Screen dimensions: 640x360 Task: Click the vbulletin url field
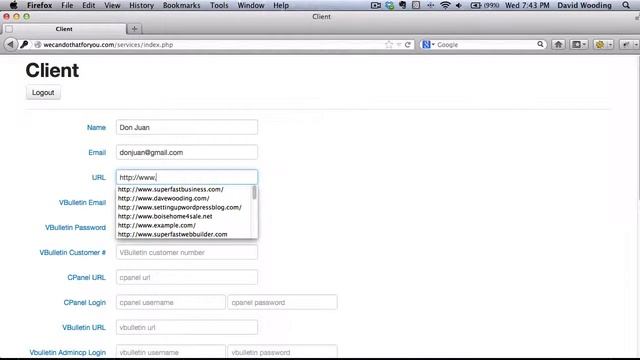click(187, 327)
